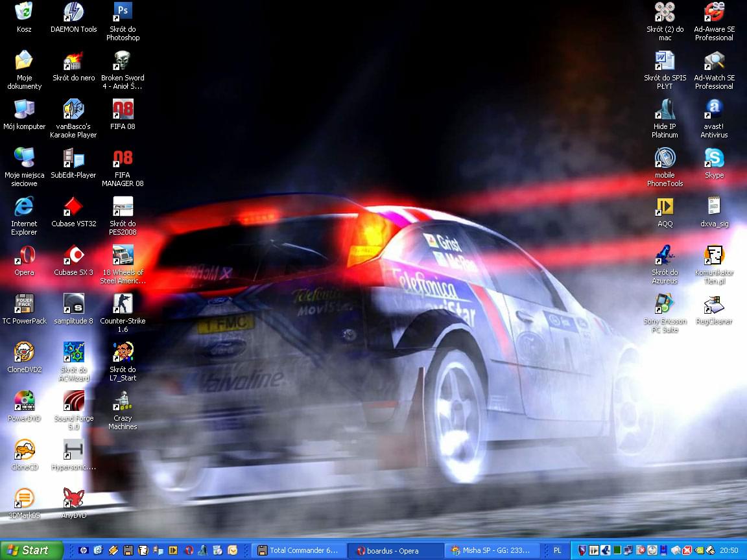The height and width of the screenshot is (560, 747).
Task: Select Skype desktop icon
Action: click(x=714, y=164)
